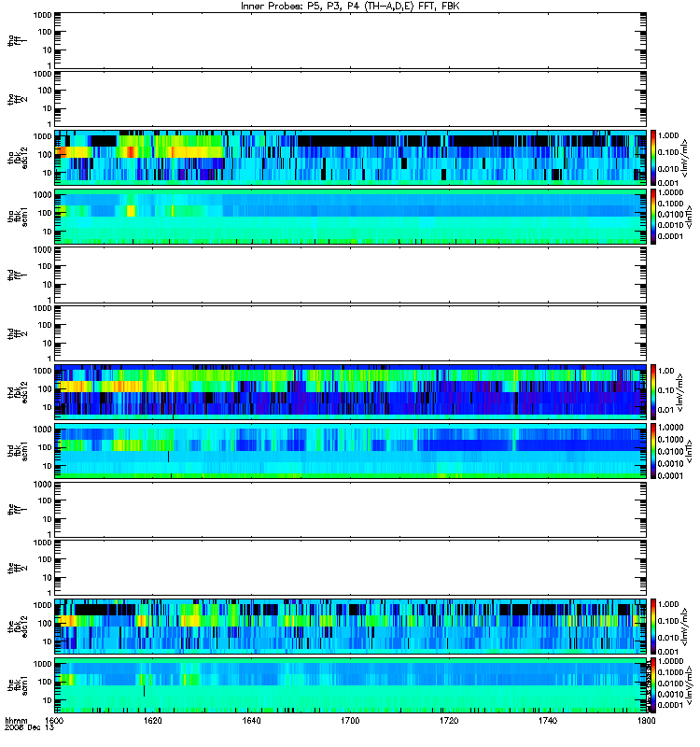The width and height of the screenshot is (700, 747).
Task: Click the thd fbk scm1 panel label
Action: pyautogui.click(x=18, y=451)
